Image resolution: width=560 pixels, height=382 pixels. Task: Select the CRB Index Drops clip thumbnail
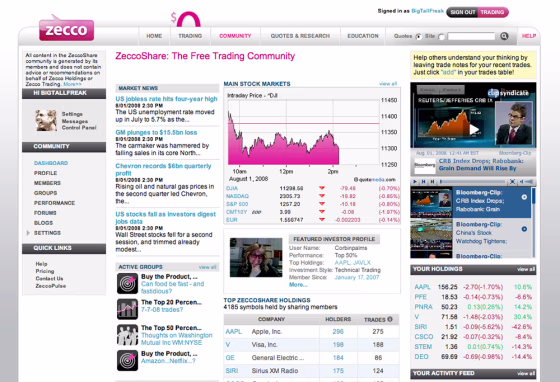(431, 203)
